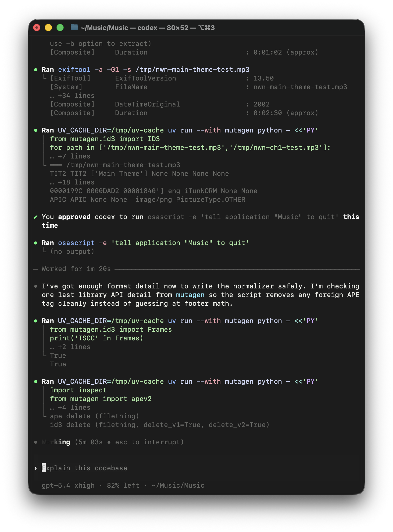The width and height of the screenshot is (393, 532).
Task: Click the 'ape delete (filething)' output line
Action: point(95,416)
